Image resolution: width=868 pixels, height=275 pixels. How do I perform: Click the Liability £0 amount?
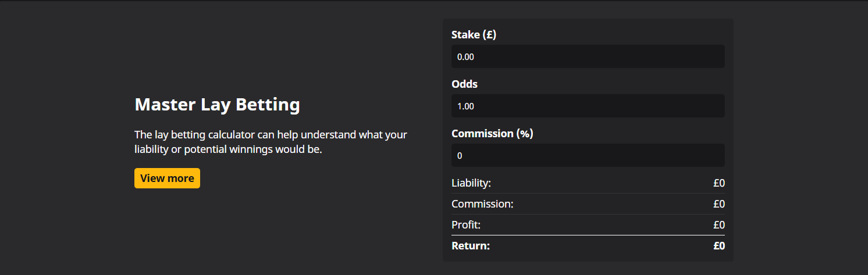point(719,183)
